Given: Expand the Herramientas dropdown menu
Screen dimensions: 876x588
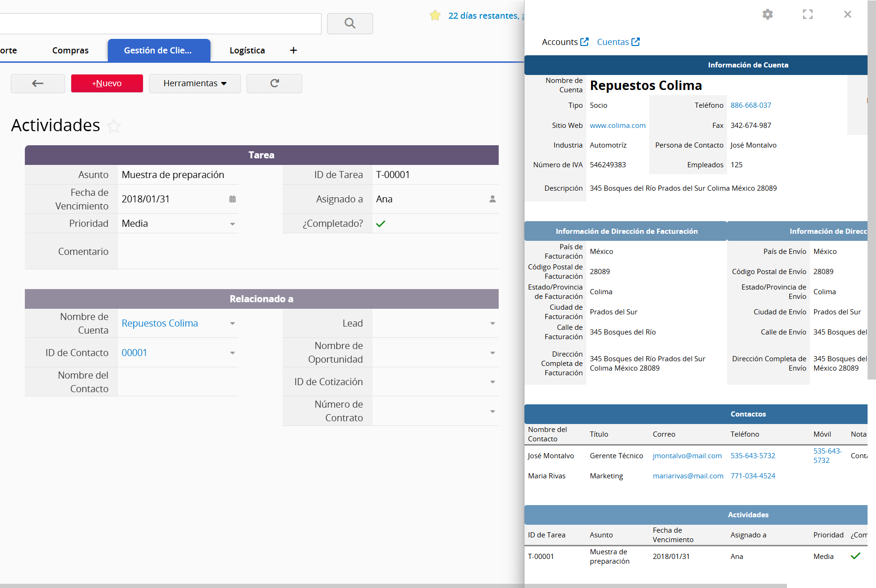Looking at the screenshot, I should [x=195, y=83].
